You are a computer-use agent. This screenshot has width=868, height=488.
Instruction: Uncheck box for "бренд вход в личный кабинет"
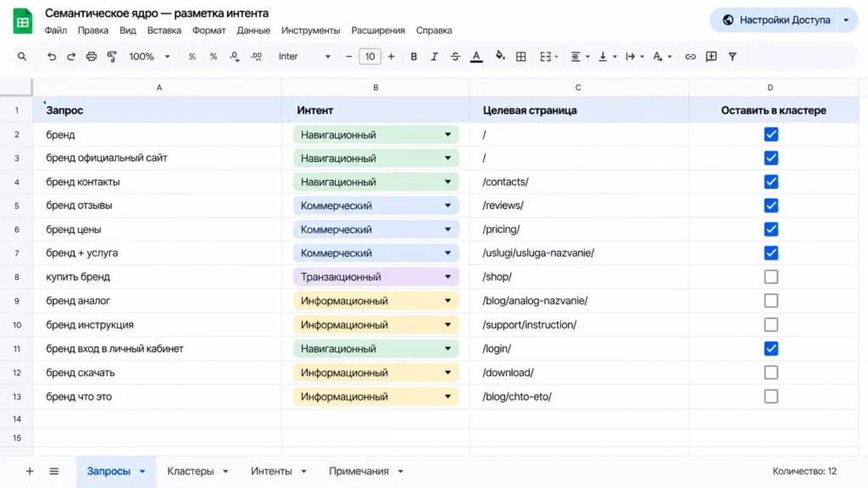[x=771, y=348]
